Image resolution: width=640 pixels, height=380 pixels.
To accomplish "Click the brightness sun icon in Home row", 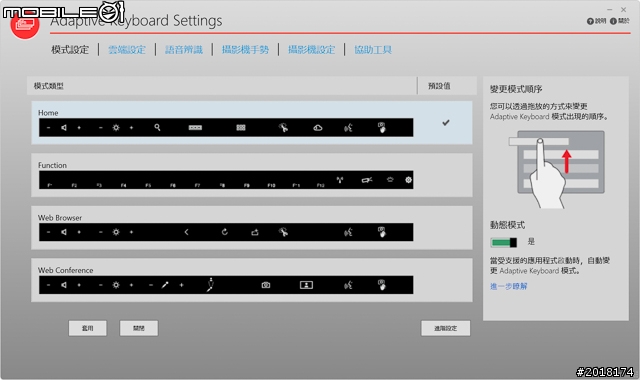I will [116, 128].
